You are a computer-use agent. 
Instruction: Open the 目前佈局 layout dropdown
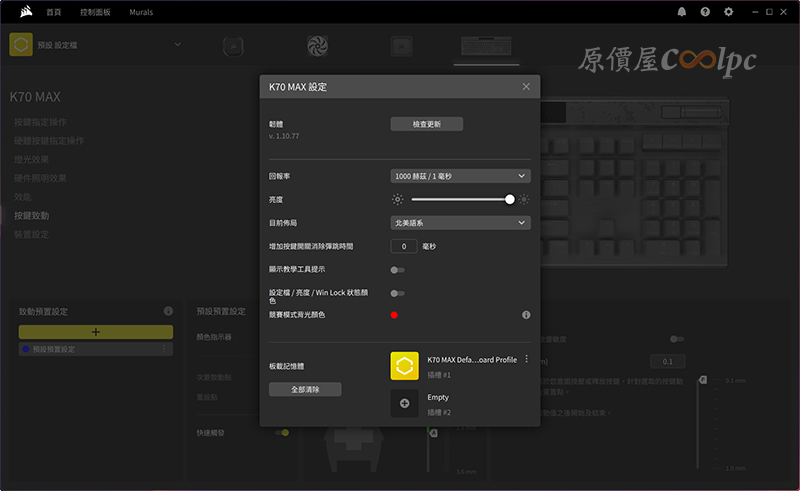pos(460,223)
